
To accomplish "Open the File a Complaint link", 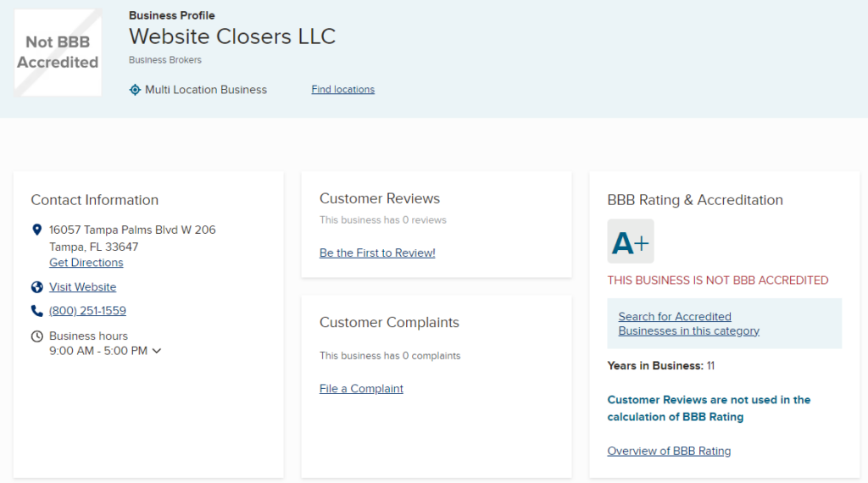I will click(361, 389).
